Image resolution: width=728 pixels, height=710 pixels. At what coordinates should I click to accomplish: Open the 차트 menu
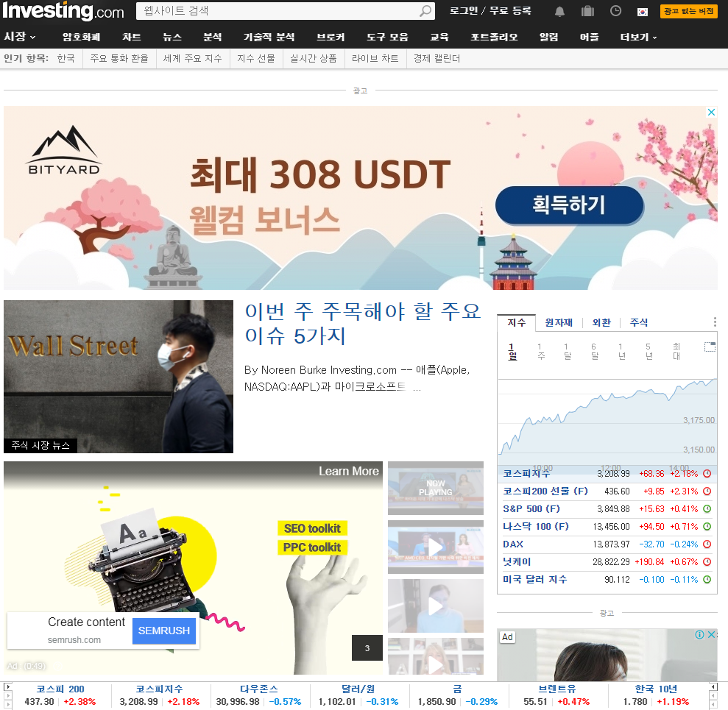(131, 37)
